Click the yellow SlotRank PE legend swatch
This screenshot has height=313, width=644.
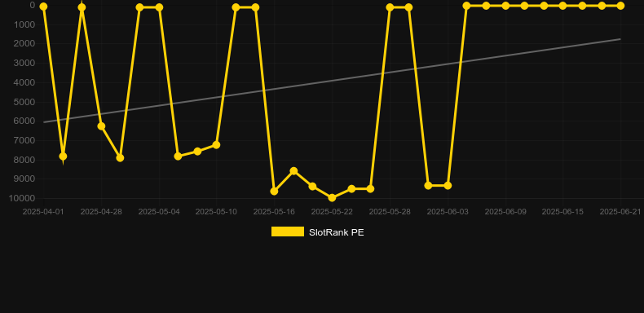tap(288, 231)
